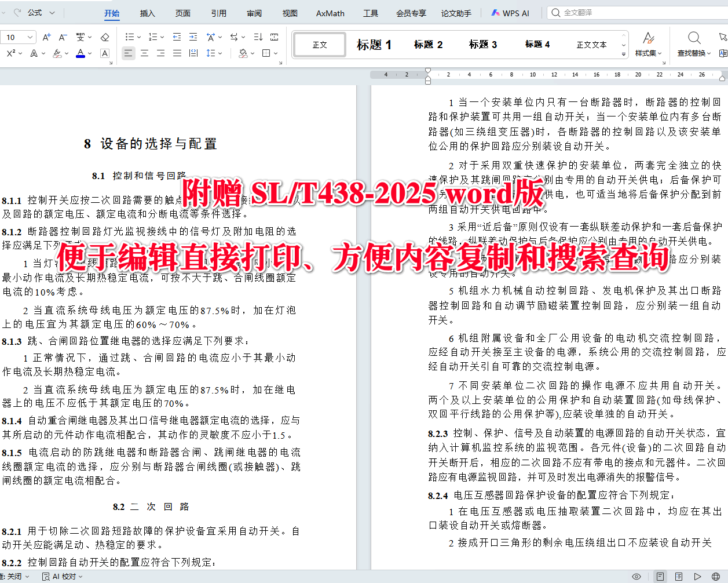Open the AxMath tab
Image resolution: width=728 pixels, height=583 pixels.
330,13
